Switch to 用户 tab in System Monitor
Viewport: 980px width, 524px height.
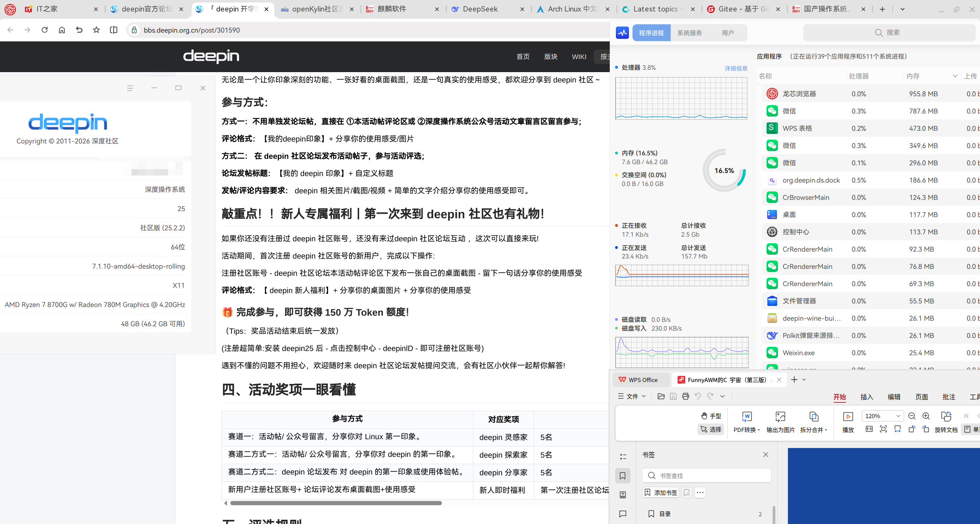pyautogui.click(x=728, y=33)
